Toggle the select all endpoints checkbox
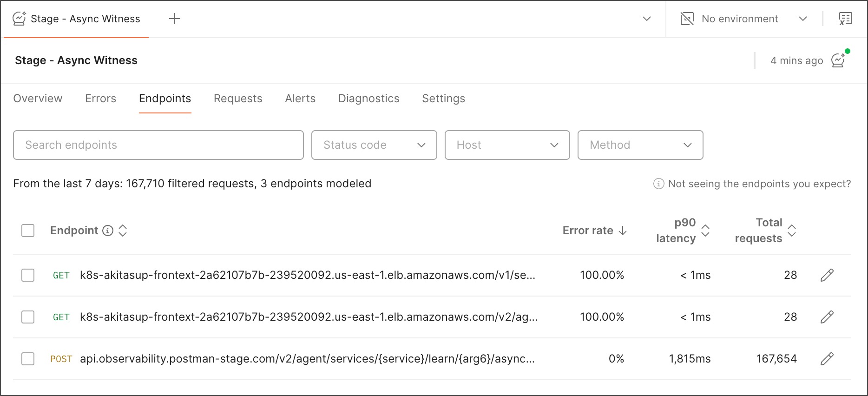Viewport: 868px width, 396px height. [28, 231]
